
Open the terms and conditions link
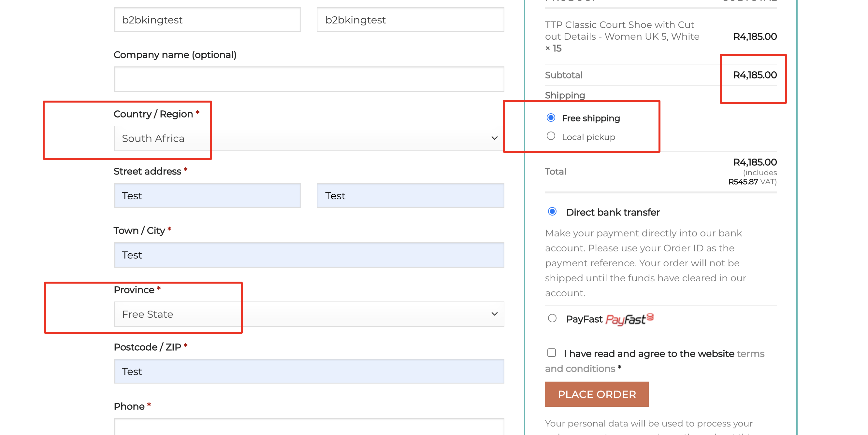click(x=654, y=361)
